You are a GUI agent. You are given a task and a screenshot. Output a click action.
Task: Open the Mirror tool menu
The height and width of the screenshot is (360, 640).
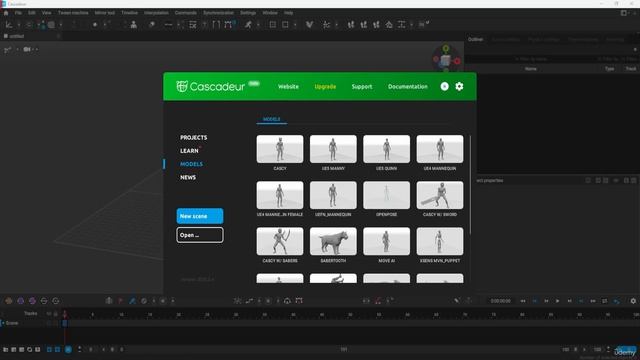105,13
